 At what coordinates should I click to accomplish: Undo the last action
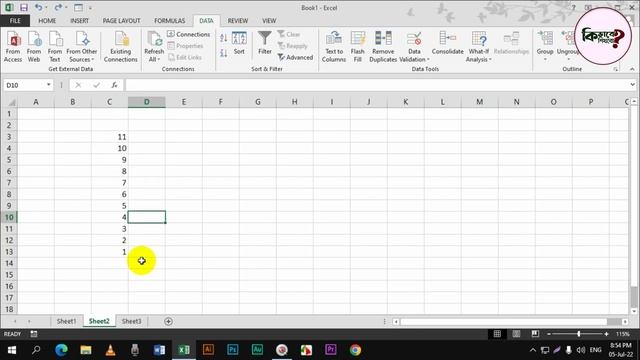(38, 8)
